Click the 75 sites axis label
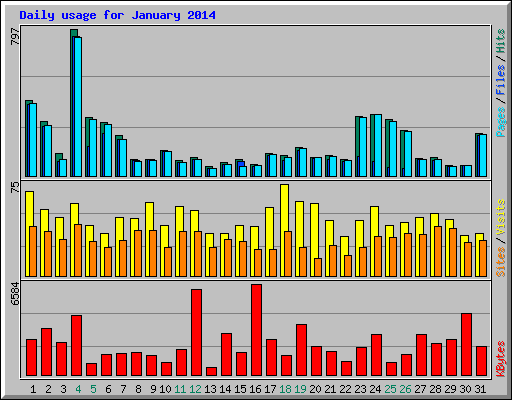This screenshot has width=512, height=400. 15,187
